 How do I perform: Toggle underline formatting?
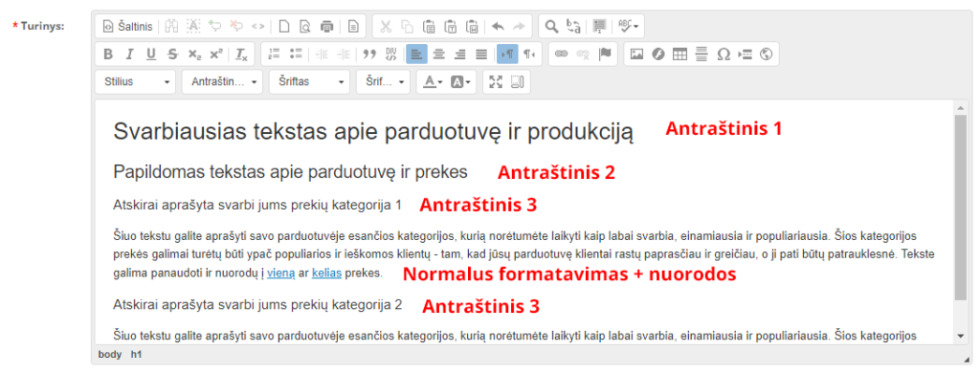[151, 55]
